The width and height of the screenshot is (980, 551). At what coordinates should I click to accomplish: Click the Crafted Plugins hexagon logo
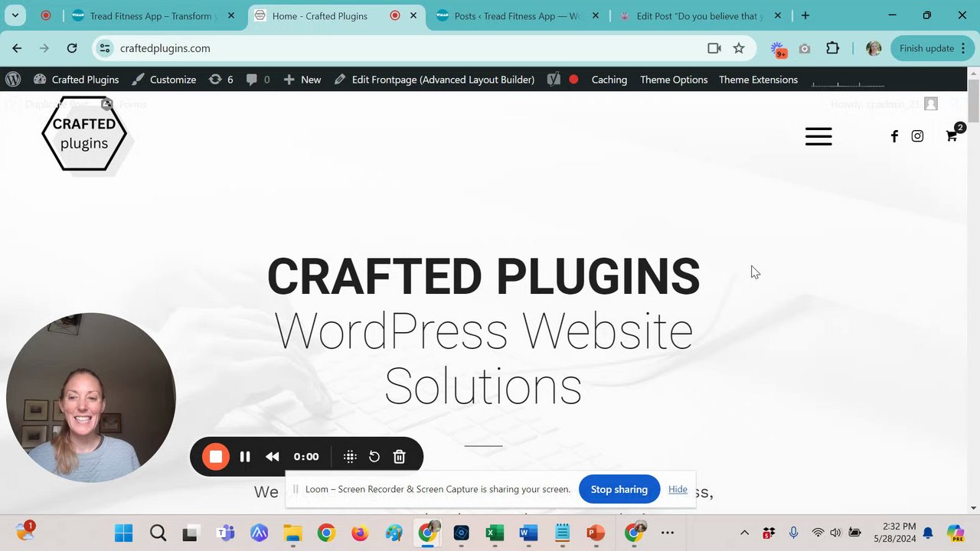[84, 134]
